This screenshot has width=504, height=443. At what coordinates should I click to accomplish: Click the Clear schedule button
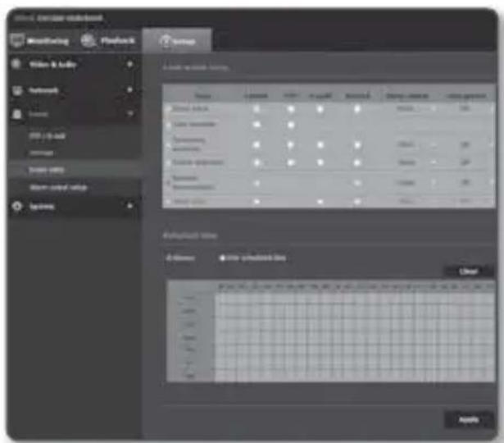click(x=468, y=272)
